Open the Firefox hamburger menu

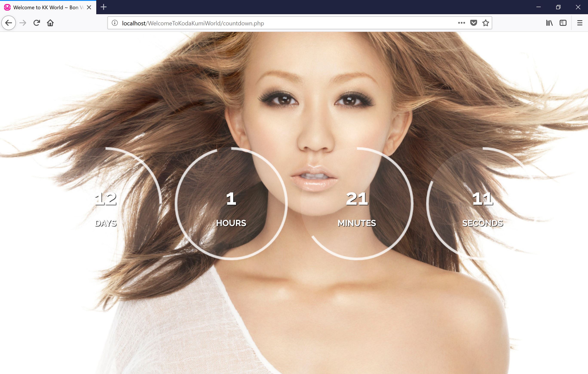[580, 23]
